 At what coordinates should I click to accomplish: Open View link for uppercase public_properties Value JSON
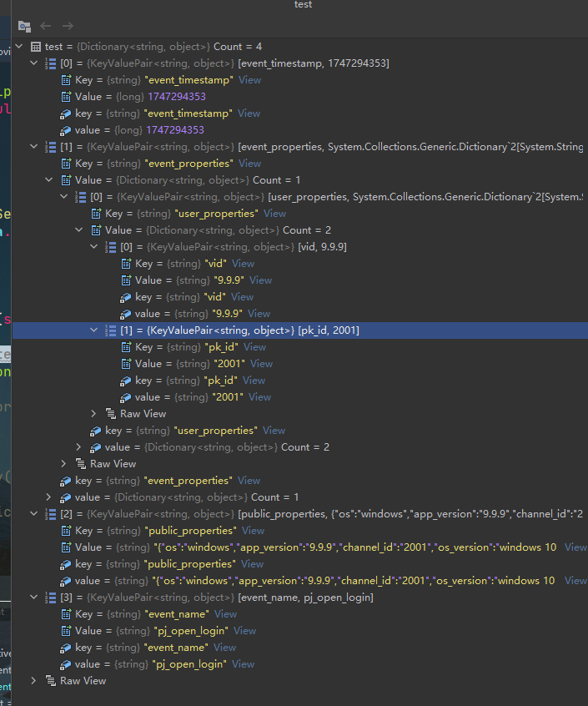[575, 547]
